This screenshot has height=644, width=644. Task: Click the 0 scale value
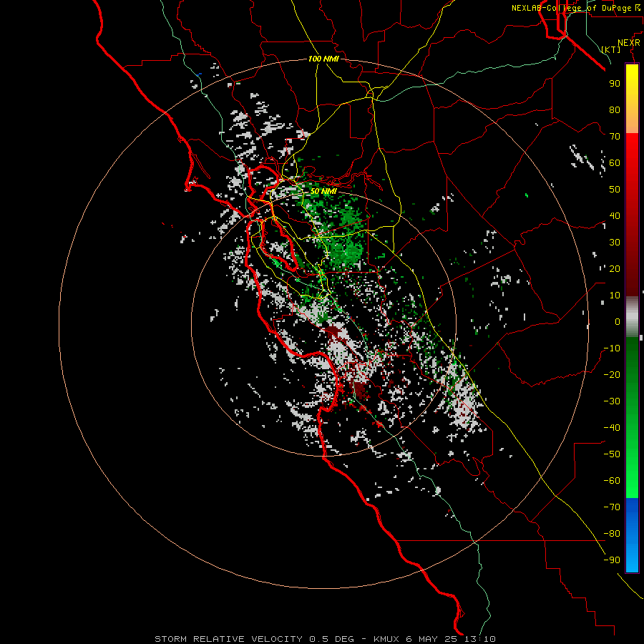coord(618,321)
